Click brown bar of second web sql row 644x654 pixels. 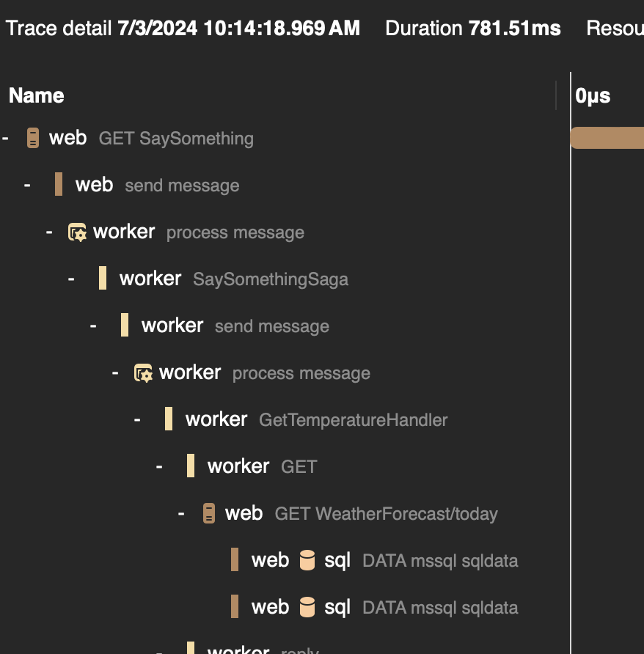(x=235, y=607)
